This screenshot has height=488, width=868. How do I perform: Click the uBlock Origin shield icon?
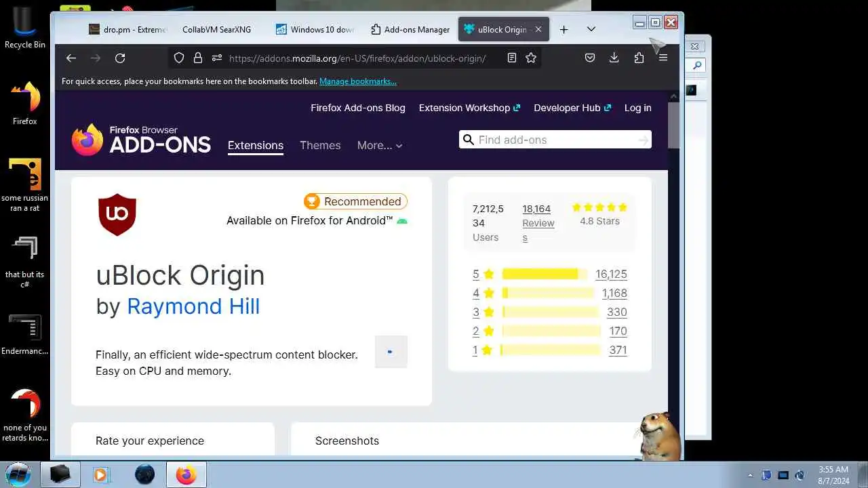(117, 215)
